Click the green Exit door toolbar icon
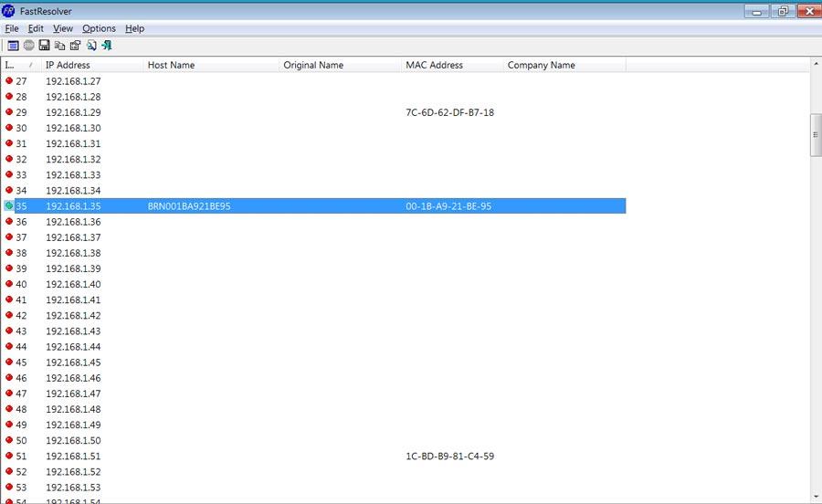 (x=107, y=46)
